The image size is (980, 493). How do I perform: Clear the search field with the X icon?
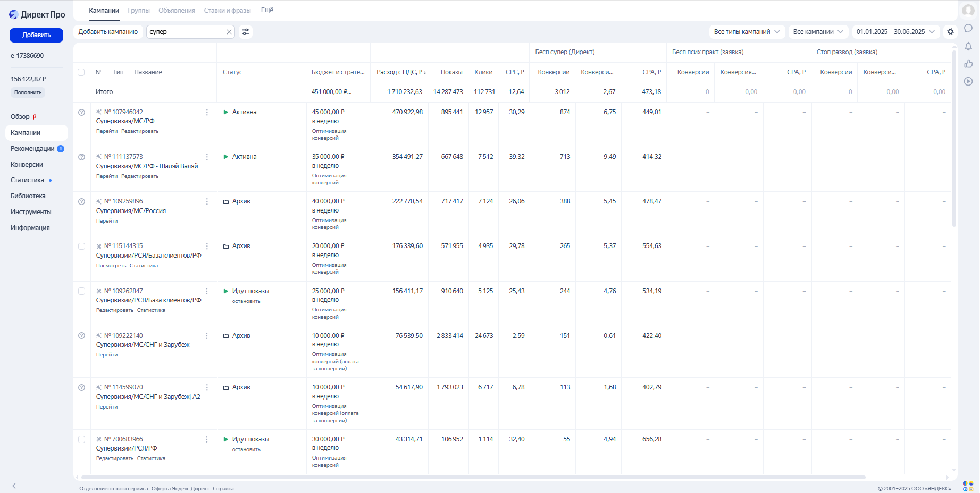(229, 32)
